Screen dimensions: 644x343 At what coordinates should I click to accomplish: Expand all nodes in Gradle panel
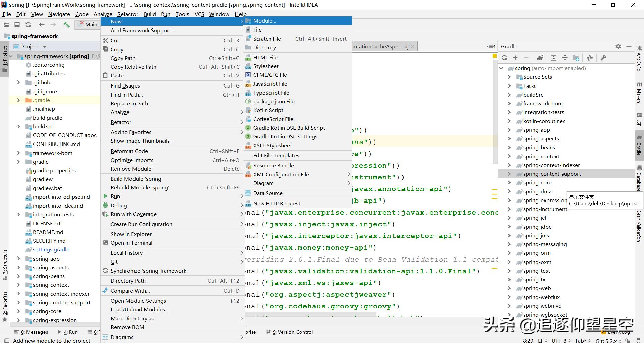pos(554,58)
